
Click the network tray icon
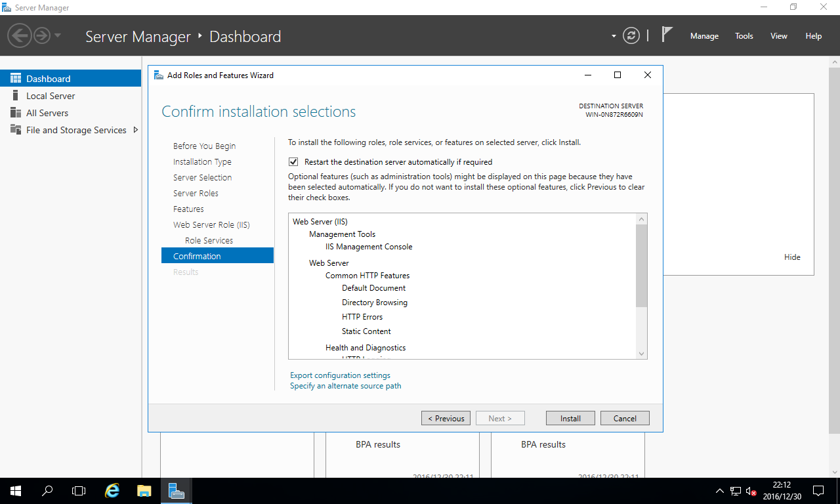point(736,491)
